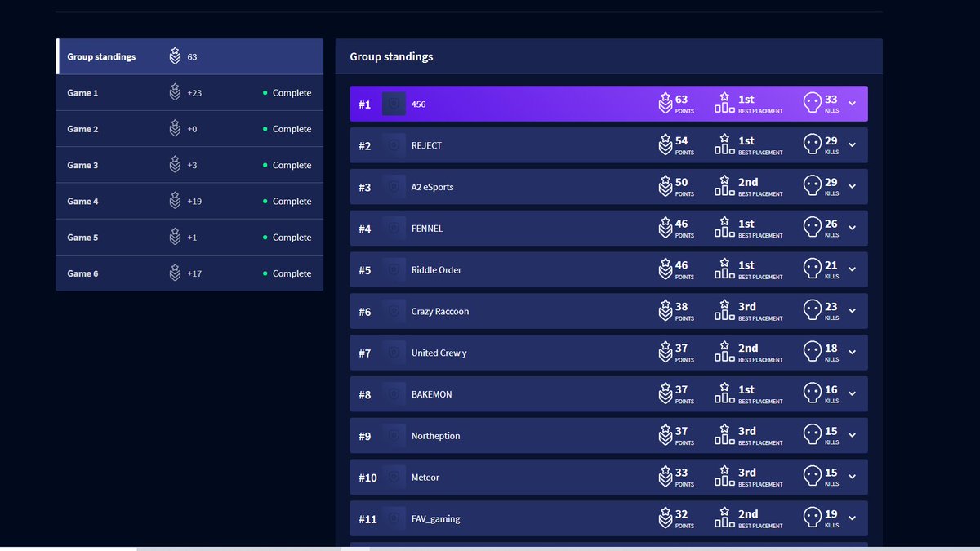This screenshot has width=980, height=551.
Task: Expand the Meteor row chevron
Action: [852, 478]
